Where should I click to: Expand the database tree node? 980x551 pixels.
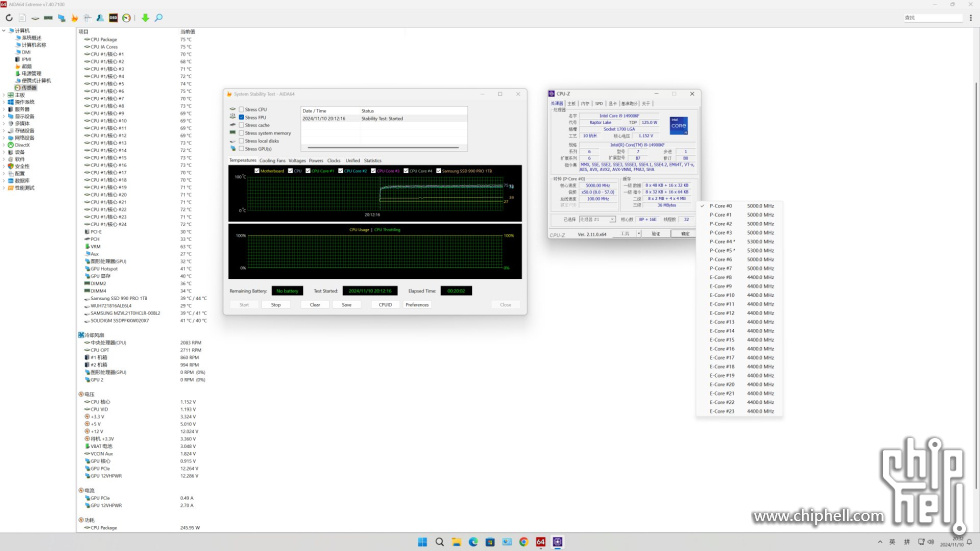[4, 181]
